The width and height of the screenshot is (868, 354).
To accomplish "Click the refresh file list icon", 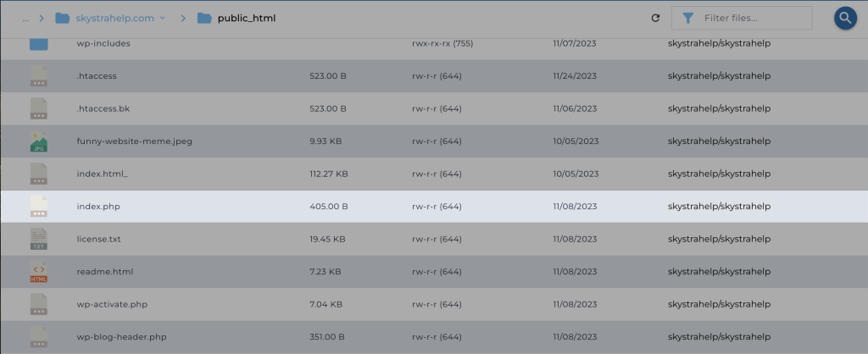I will pos(655,18).
